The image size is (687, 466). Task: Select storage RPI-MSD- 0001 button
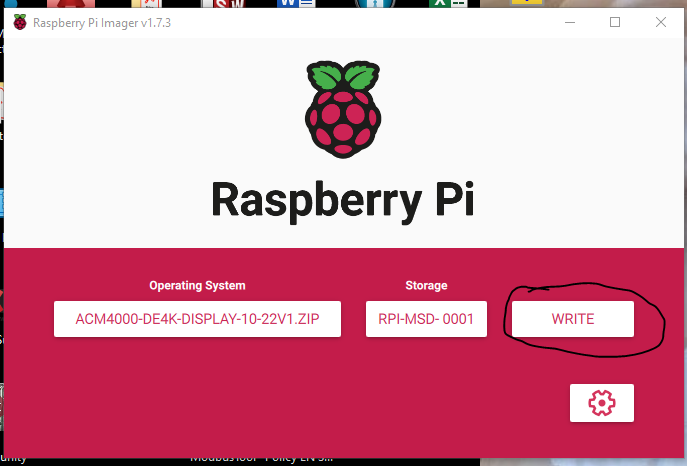point(426,319)
